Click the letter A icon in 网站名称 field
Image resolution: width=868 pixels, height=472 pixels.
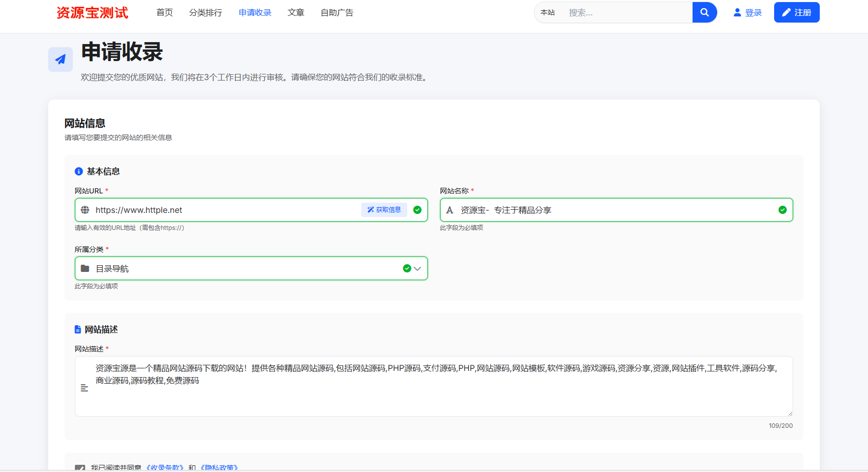(450, 210)
